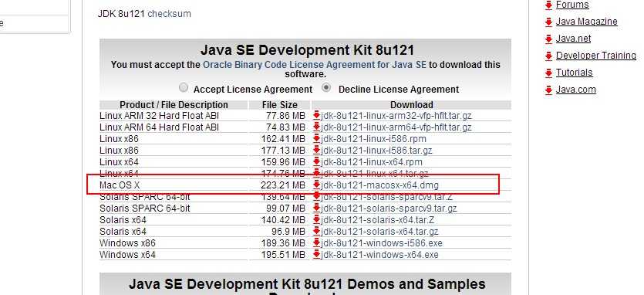Image resolution: width=644 pixels, height=295 pixels.
Task: Open the JDK 8u121 checksum link
Action: point(169,14)
